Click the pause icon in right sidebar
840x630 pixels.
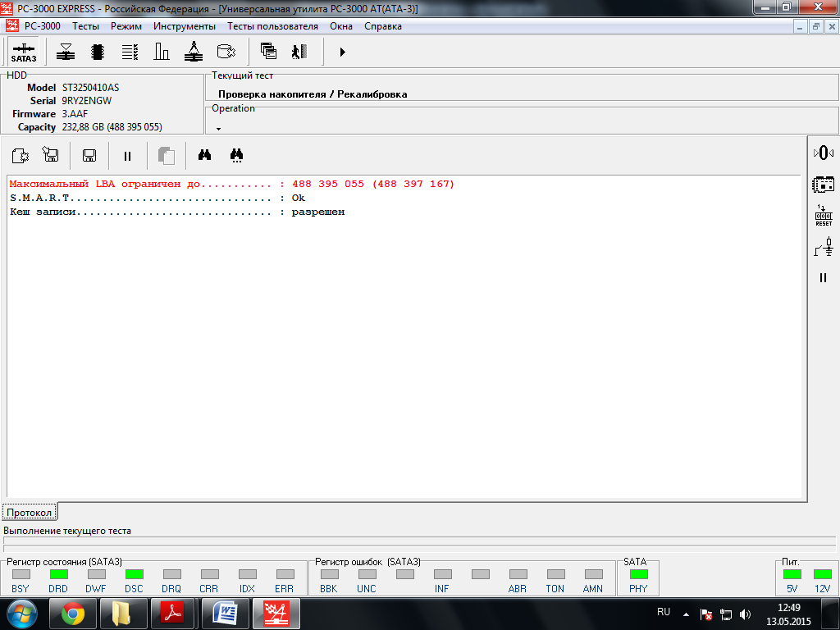point(824,277)
